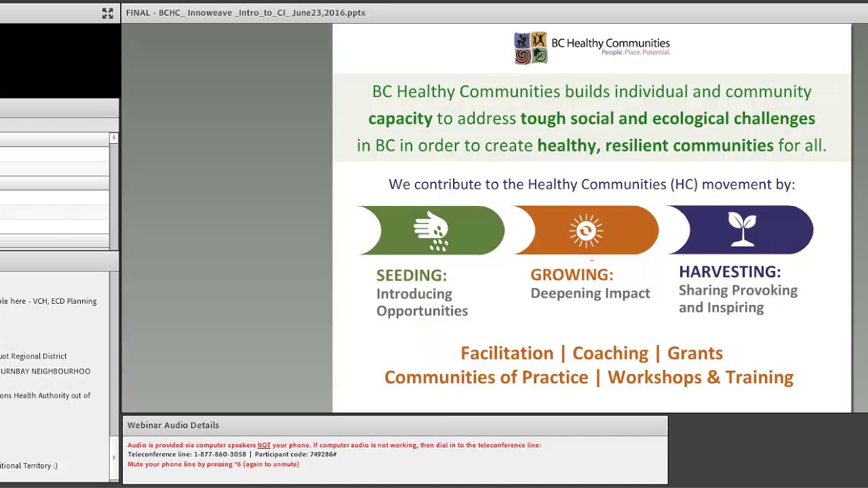Click chat message ending 'Territory :)'

pyautogui.click(x=28, y=466)
